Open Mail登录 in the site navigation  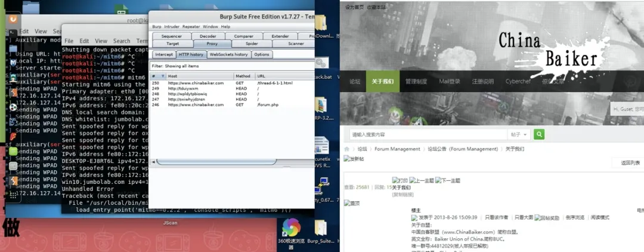[x=450, y=81]
